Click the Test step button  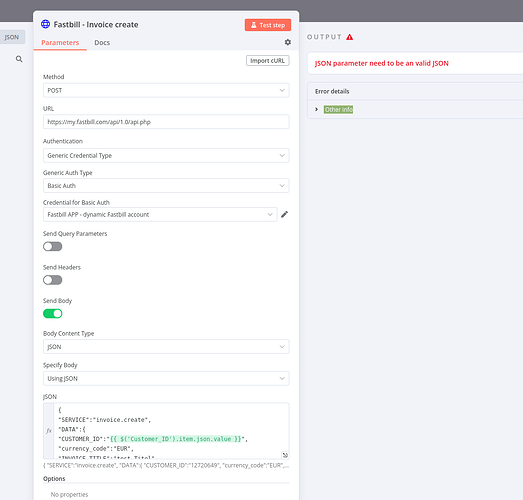pos(268,25)
